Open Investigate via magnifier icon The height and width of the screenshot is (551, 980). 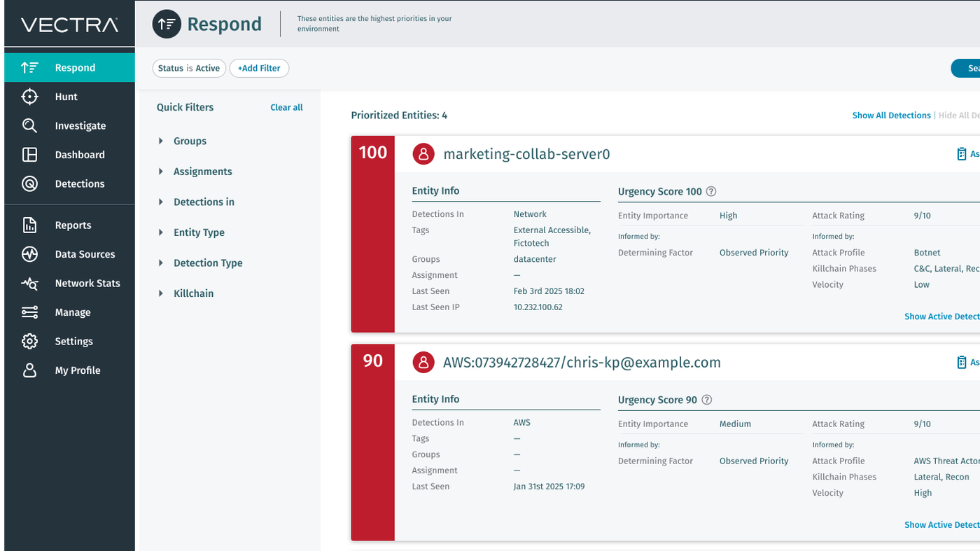click(x=29, y=126)
